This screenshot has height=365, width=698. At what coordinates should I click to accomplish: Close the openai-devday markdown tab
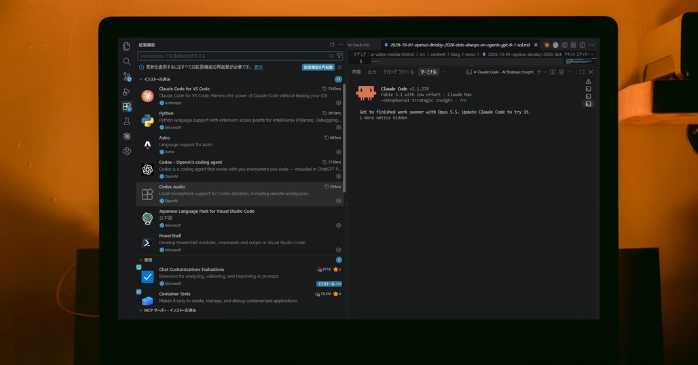click(536, 45)
